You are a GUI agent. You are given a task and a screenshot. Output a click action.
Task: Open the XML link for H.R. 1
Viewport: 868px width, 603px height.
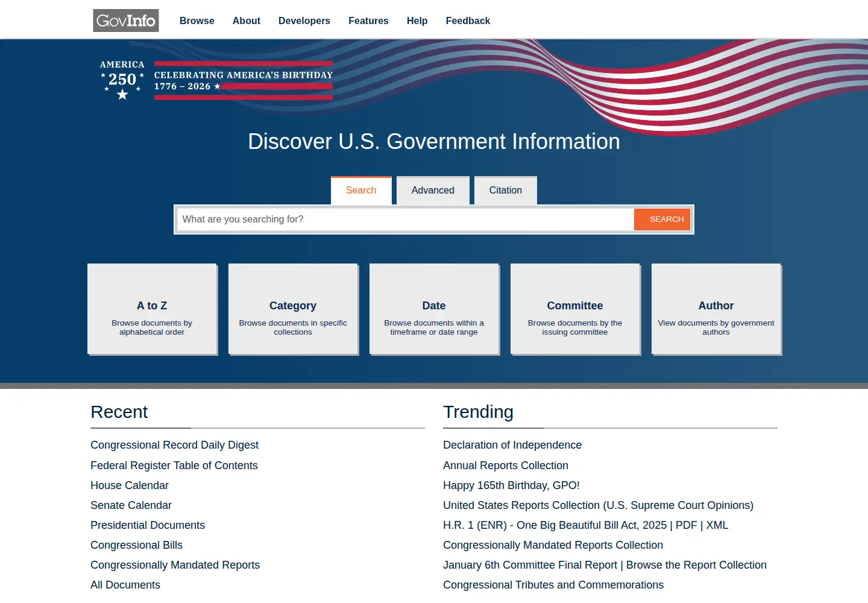coord(717,525)
